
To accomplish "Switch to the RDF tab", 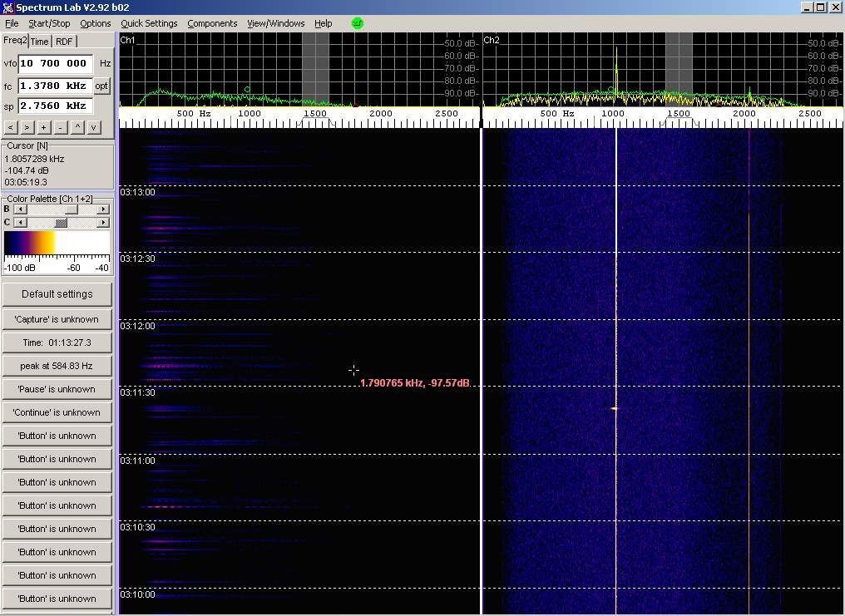I will pyautogui.click(x=64, y=42).
